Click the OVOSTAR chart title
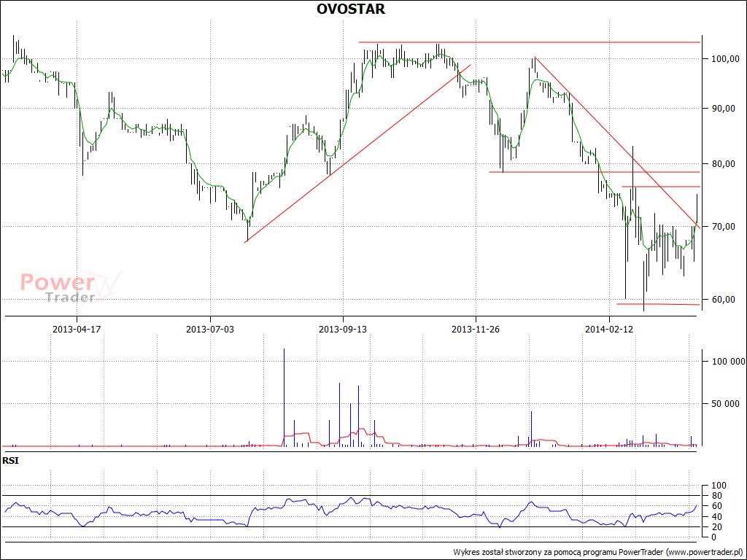 [351, 9]
